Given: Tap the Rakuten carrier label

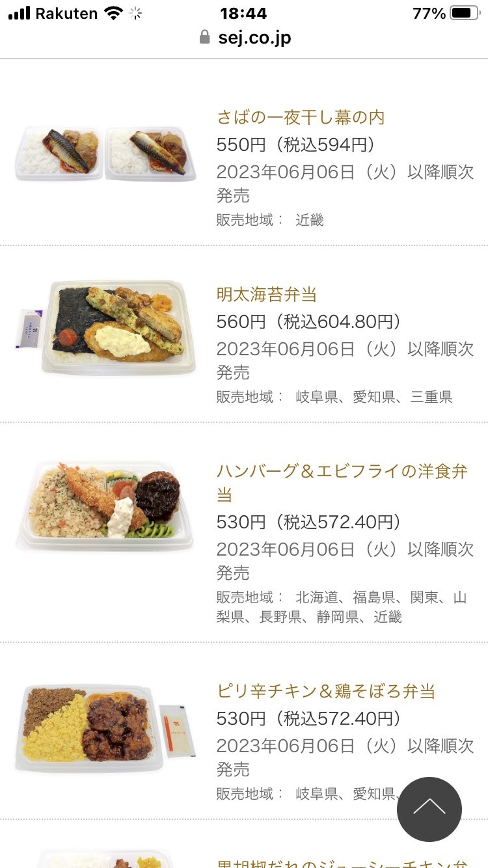Looking at the screenshot, I should click(x=66, y=13).
